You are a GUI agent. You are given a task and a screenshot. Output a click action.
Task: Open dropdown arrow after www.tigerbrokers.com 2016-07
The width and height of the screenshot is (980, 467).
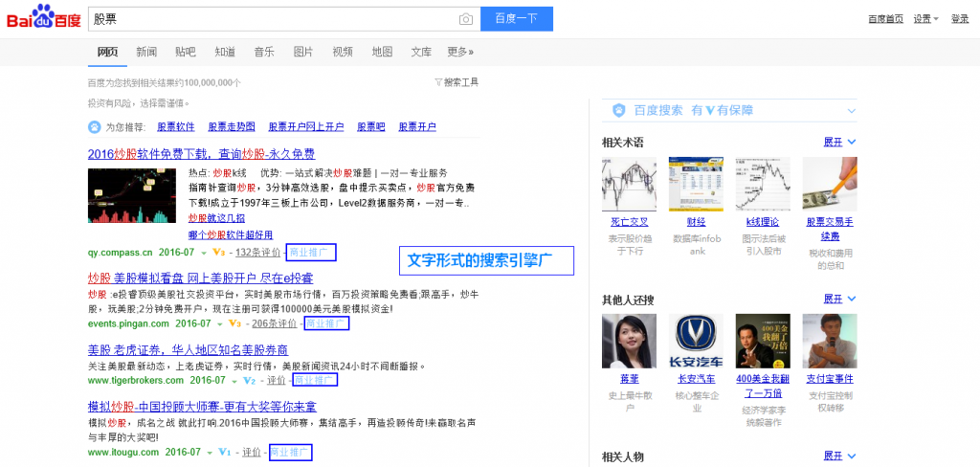pos(234,381)
